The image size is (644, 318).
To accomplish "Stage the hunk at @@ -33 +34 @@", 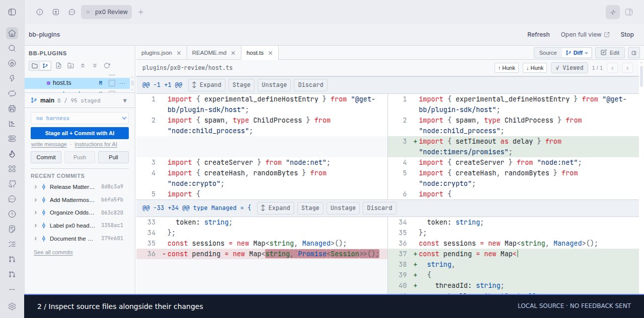I will (310, 208).
